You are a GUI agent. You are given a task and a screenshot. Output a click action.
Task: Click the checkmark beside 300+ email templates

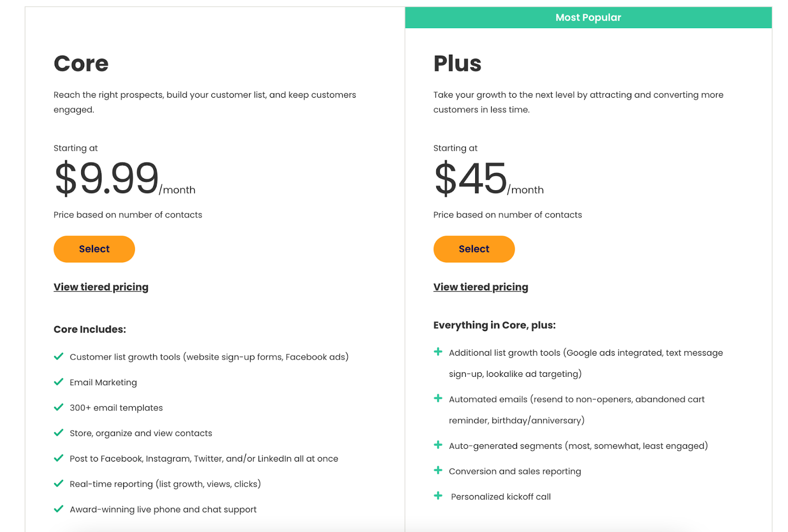pyautogui.click(x=59, y=407)
